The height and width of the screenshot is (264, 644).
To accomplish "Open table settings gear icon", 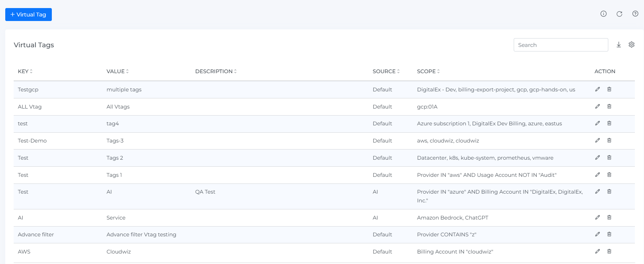I will (x=631, y=45).
